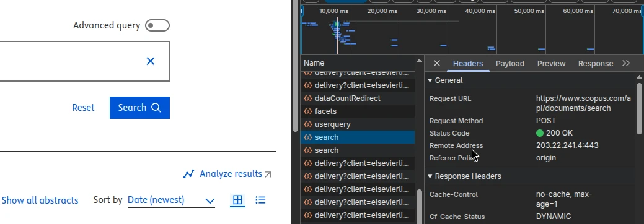
Task: Click the 70,000 ms timeline marker
Action: 627,11
